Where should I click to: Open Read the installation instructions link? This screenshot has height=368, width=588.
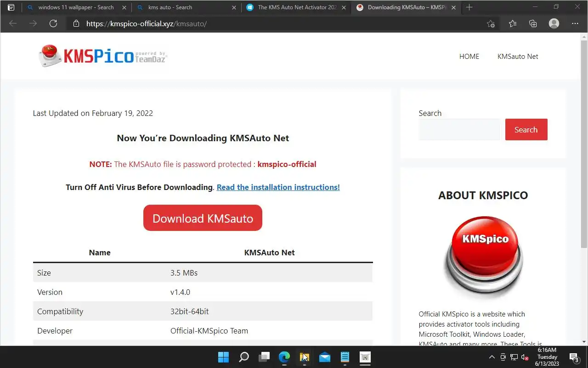pyautogui.click(x=278, y=187)
